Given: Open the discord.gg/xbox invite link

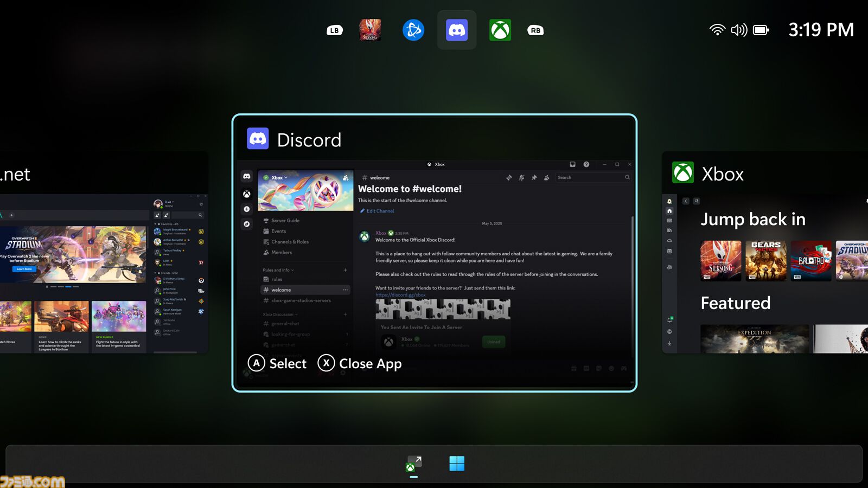Looking at the screenshot, I should click(x=400, y=295).
